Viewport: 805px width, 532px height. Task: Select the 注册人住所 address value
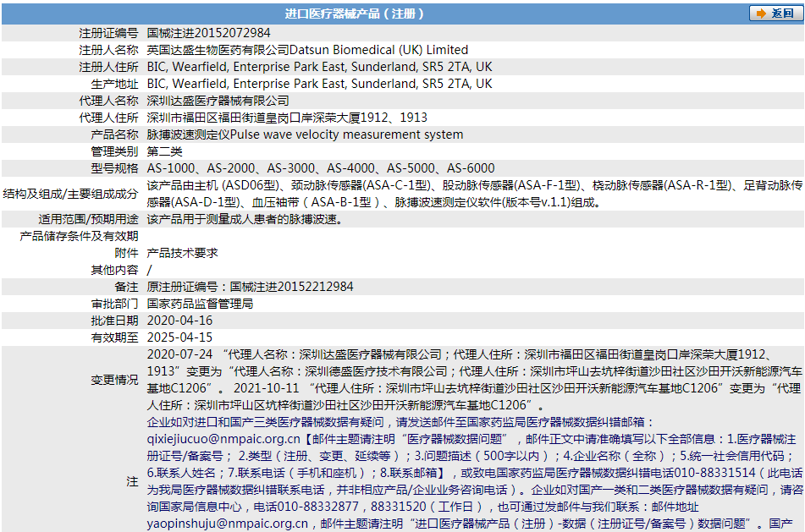click(x=319, y=67)
